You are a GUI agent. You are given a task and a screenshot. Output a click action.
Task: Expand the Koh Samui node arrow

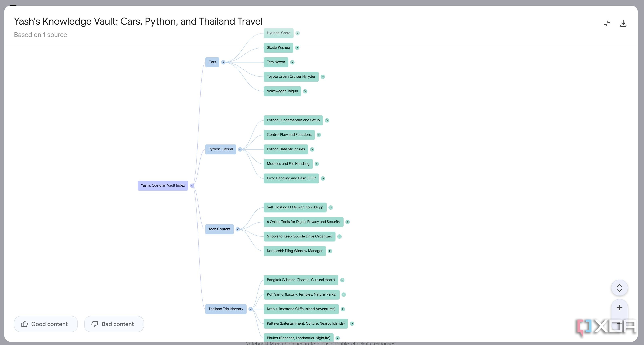tap(343, 295)
